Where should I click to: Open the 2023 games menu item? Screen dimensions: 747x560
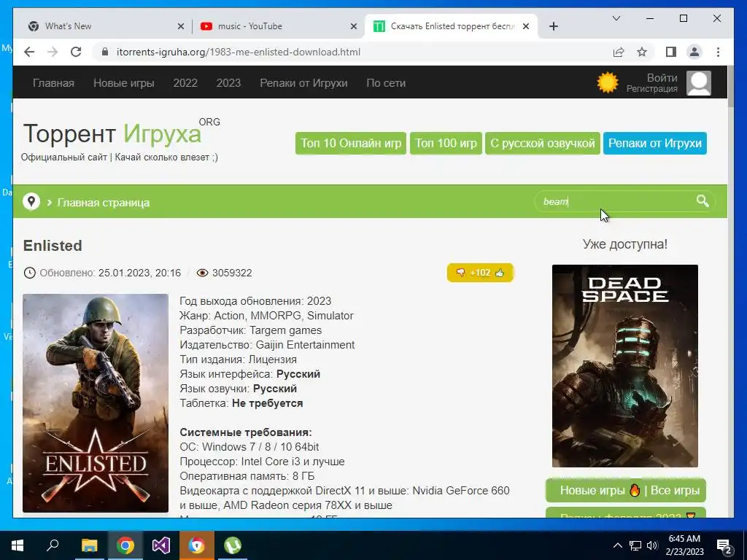click(x=228, y=83)
